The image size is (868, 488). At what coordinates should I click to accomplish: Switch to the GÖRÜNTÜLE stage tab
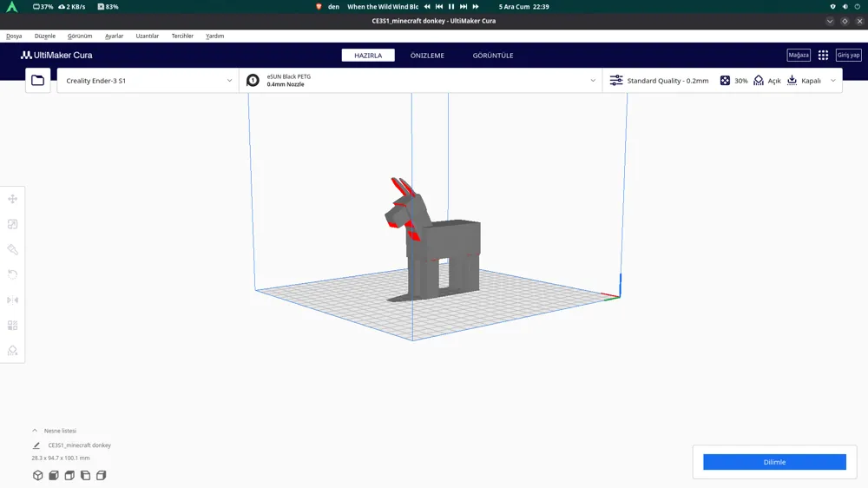pos(493,56)
